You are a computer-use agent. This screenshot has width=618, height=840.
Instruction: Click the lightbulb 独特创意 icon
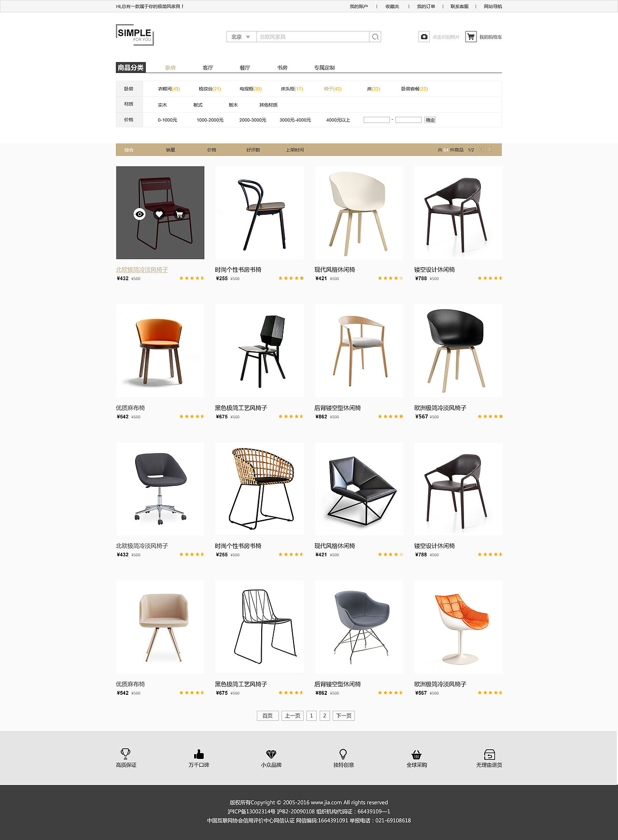pyautogui.click(x=343, y=754)
